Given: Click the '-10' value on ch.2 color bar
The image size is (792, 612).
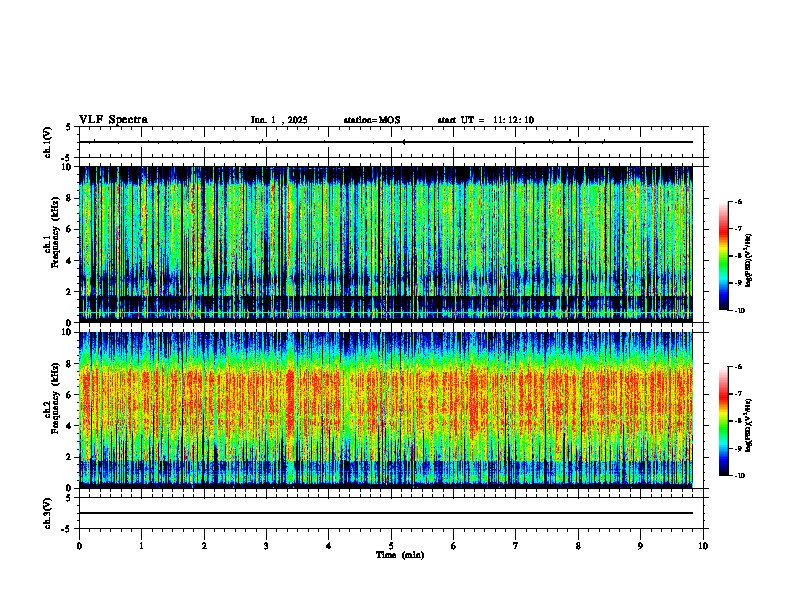Looking at the screenshot, I should (739, 476).
